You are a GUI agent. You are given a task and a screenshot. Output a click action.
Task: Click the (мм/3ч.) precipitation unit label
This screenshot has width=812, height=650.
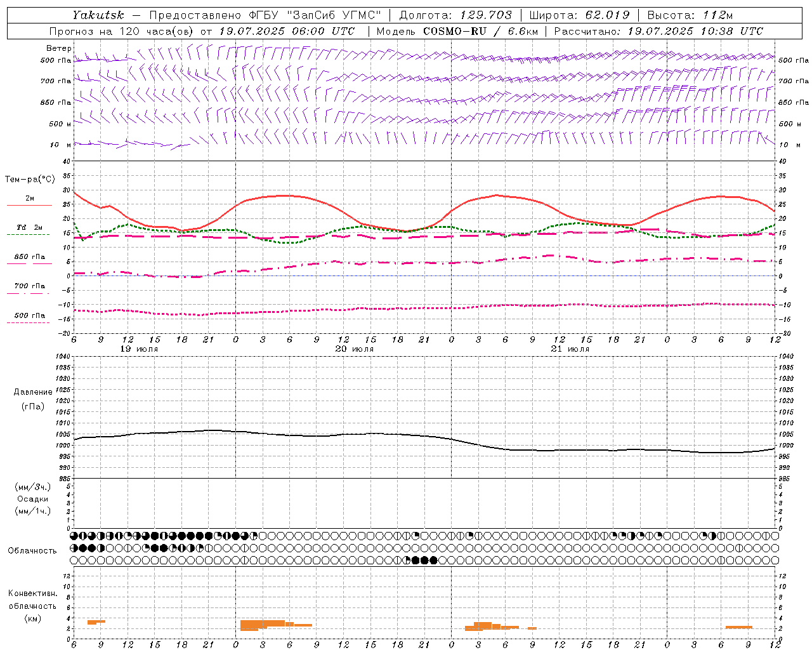tap(33, 487)
